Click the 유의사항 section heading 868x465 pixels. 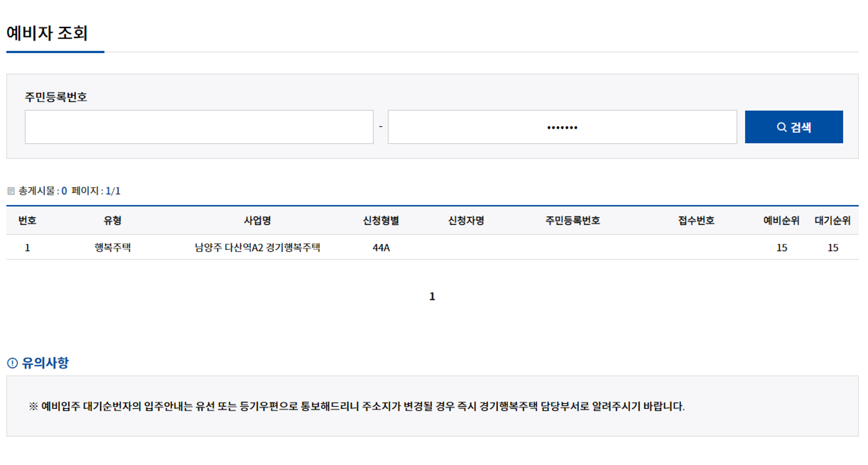(45, 363)
